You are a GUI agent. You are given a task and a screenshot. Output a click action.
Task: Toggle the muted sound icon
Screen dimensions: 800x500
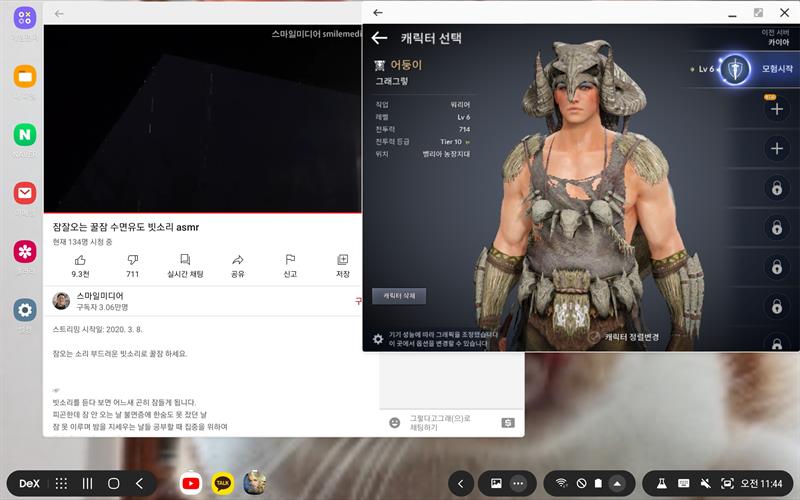[706, 483]
